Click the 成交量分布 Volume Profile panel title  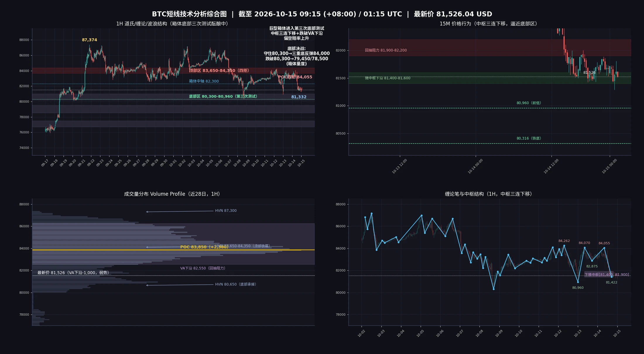pos(172,194)
